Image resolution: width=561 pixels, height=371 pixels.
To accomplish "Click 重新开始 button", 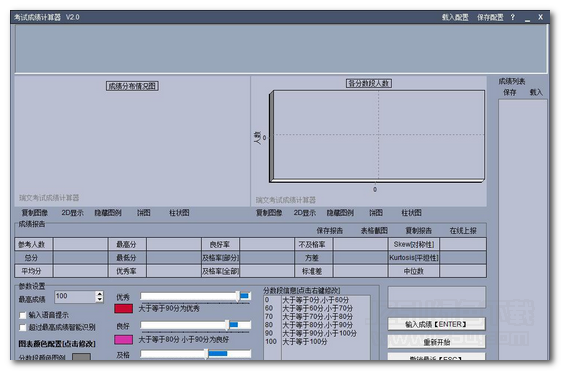I will click(436, 342).
